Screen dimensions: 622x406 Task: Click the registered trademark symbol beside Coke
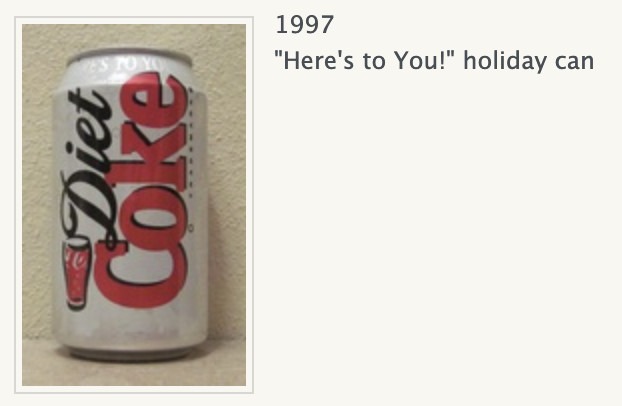(x=191, y=229)
